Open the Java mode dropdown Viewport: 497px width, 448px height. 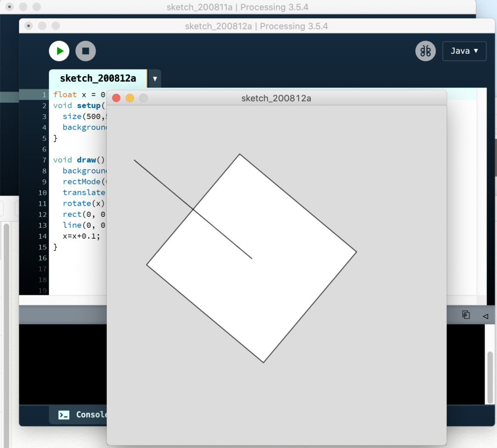464,51
